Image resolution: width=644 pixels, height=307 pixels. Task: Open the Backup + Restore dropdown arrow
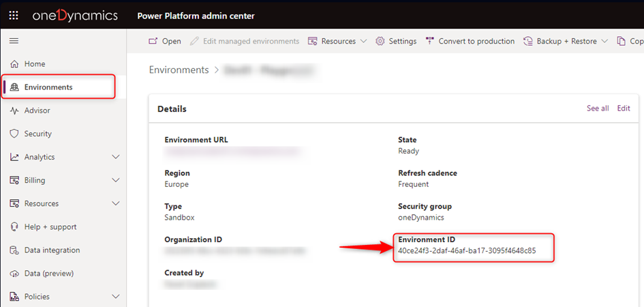[604, 42]
